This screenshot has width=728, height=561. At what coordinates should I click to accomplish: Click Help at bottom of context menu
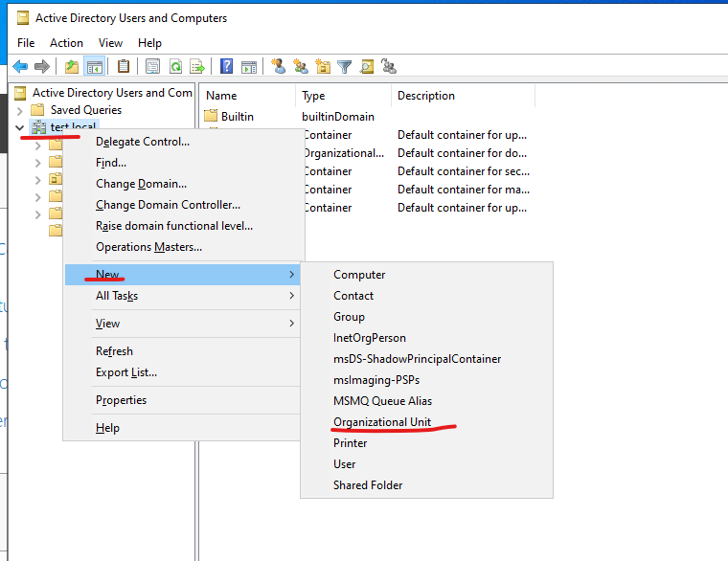(184, 428)
